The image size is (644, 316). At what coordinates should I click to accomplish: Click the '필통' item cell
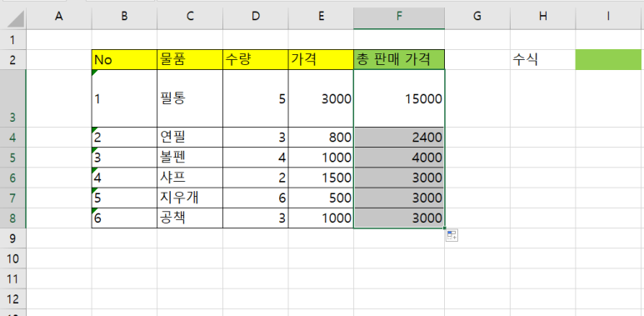tap(190, 98)
